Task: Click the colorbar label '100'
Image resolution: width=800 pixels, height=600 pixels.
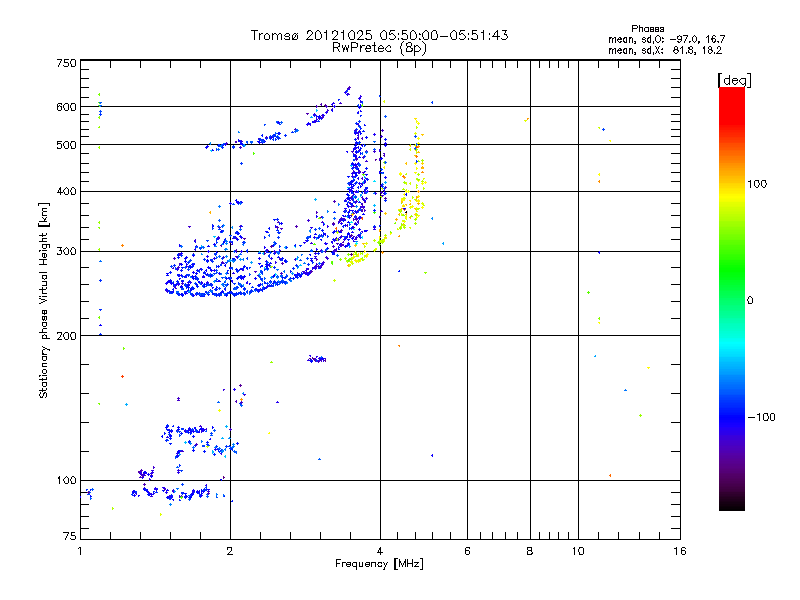Action: tap(757, 184)
